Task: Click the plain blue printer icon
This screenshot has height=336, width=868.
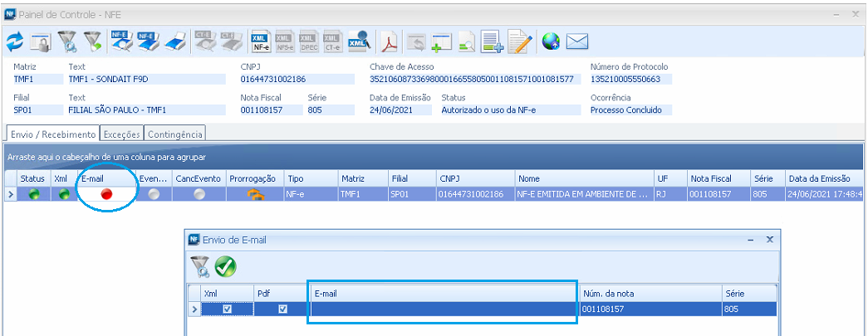Action: pyautogui.click(x=175, y=42)
